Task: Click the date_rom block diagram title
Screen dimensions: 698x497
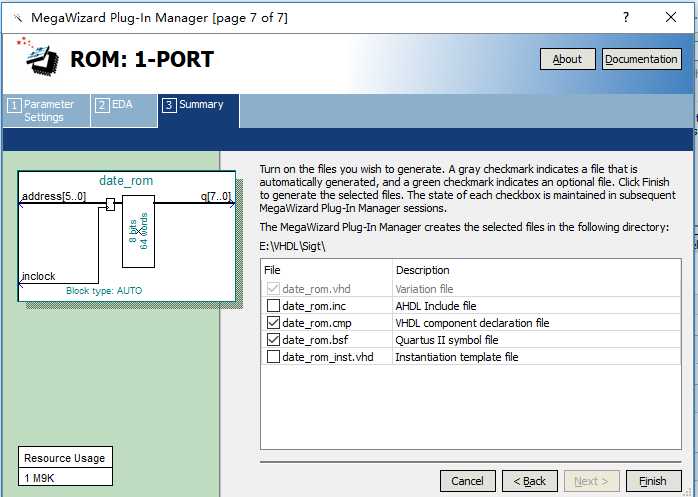Action: click(126, 180)
